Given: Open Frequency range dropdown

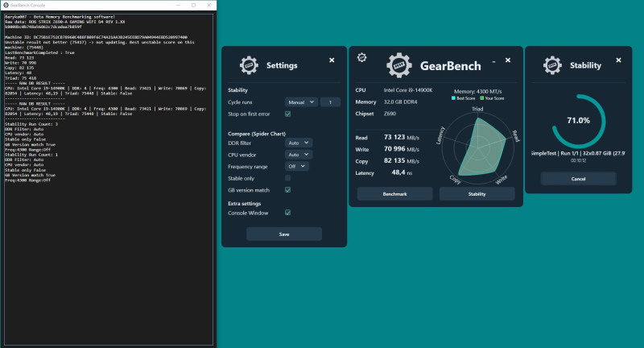Looking at the screenshot, I should pyautogui.click(x=296, y=166).
